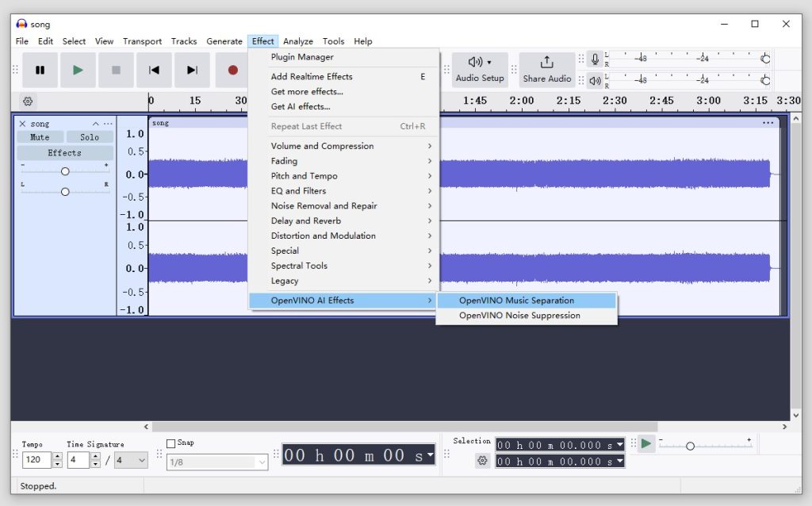Expand Spectral Tools submenu

pos(343,266)
